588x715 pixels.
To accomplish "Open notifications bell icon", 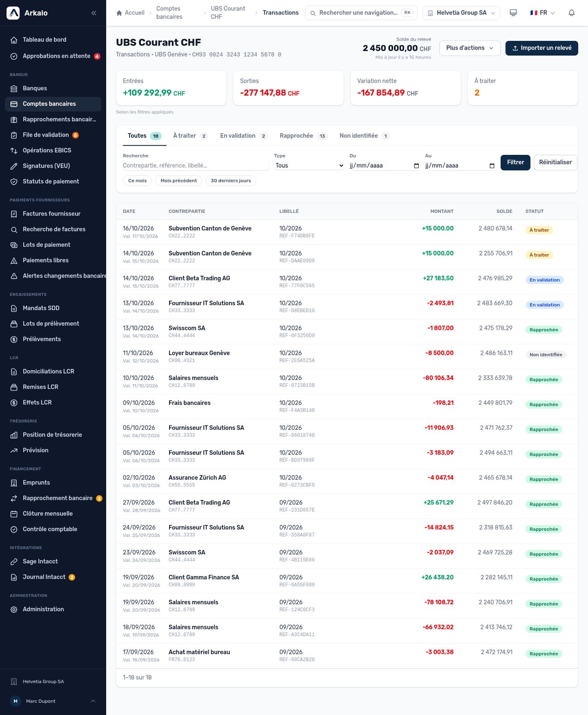I will point(571,13).
